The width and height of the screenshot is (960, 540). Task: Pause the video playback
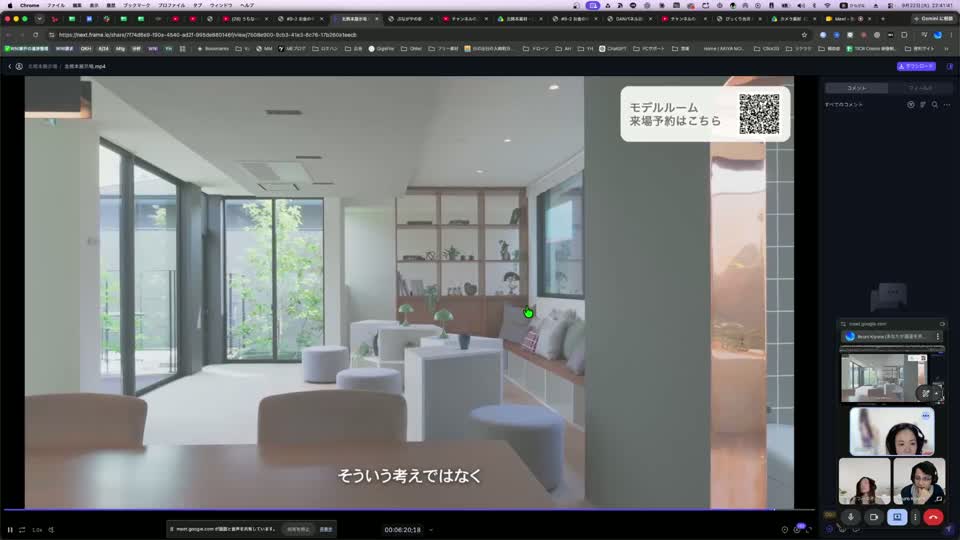coord(10,530)
